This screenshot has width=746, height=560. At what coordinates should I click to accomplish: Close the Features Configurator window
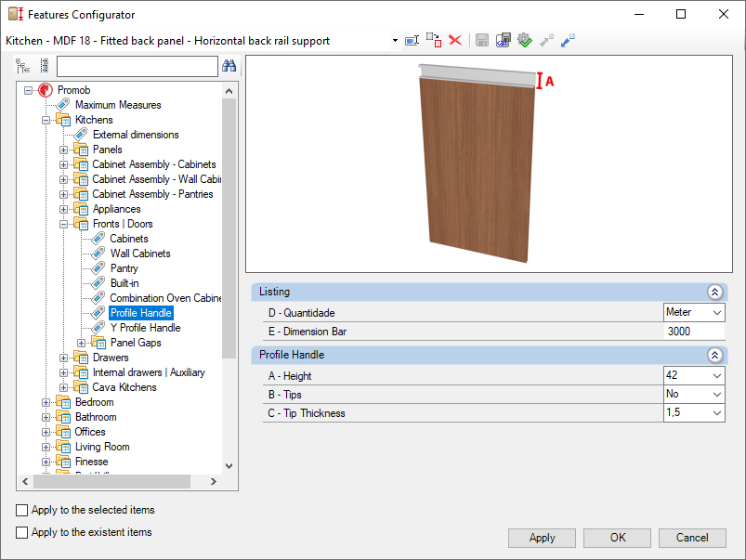[723, 14]
